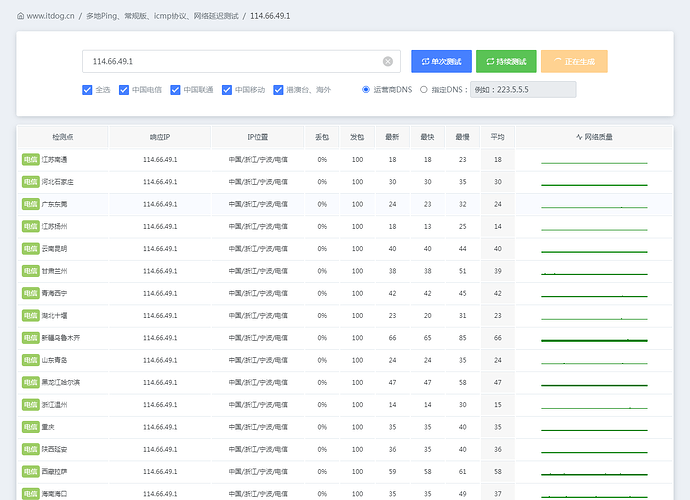690x500 pixels.
Task: Click the 电信 badge for 江苏扬州
Action: 30,227
